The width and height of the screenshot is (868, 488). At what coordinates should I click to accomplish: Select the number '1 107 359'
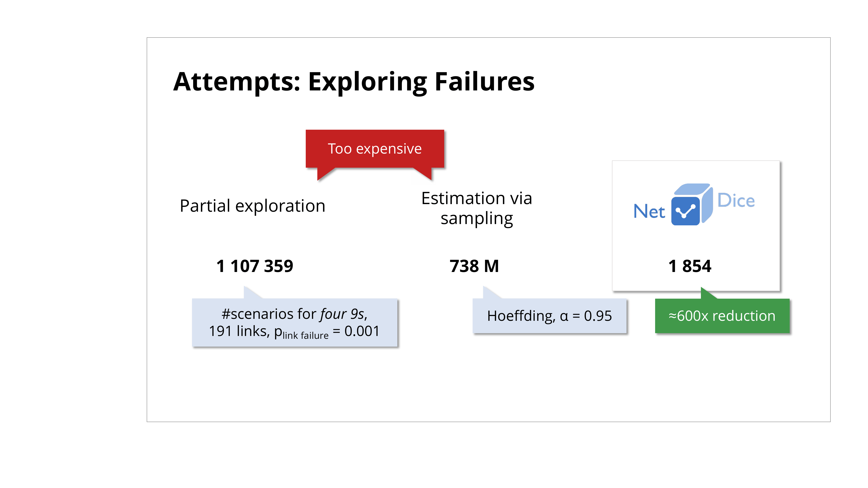pyautogui.click(x=255, y=266)
